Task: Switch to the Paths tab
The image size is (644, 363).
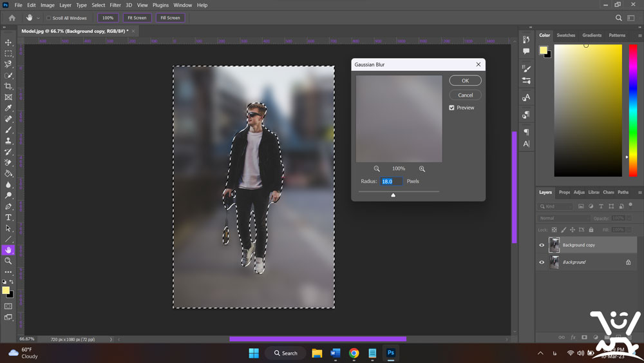Action: [623, 192]
